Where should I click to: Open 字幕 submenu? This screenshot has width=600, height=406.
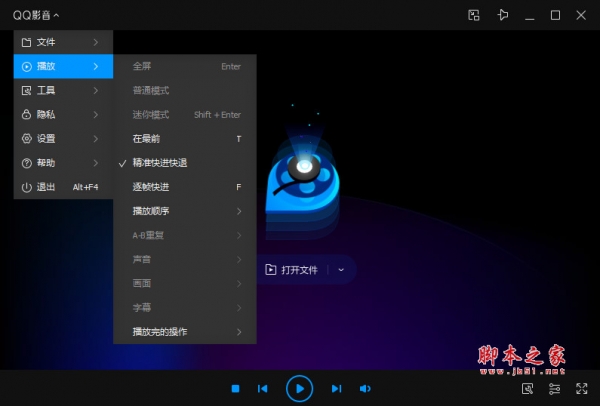click(x=185, y=308)
